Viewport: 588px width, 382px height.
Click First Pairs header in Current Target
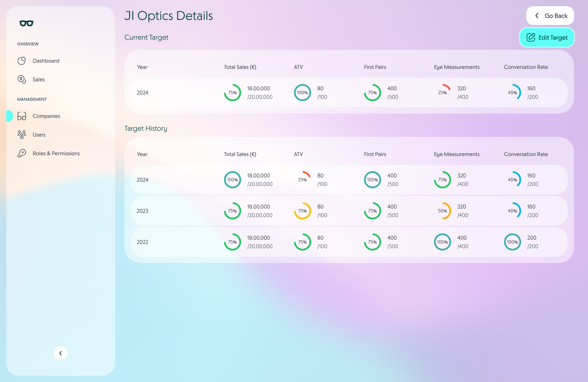pos(375,67)
